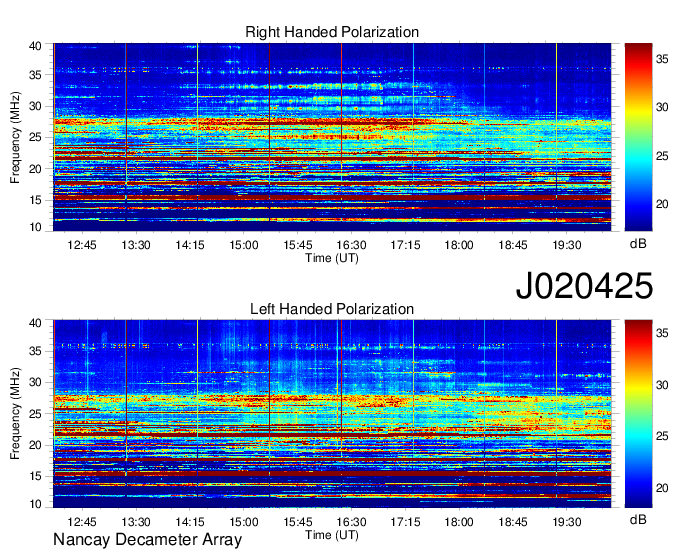680x552 pixels.
Task: Click the 20 MHz tick of the Left Handed plot
Action: 35,445
